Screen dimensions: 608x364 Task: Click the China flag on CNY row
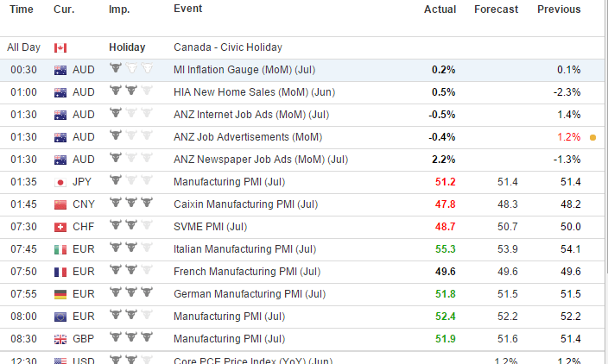[60, 204]
